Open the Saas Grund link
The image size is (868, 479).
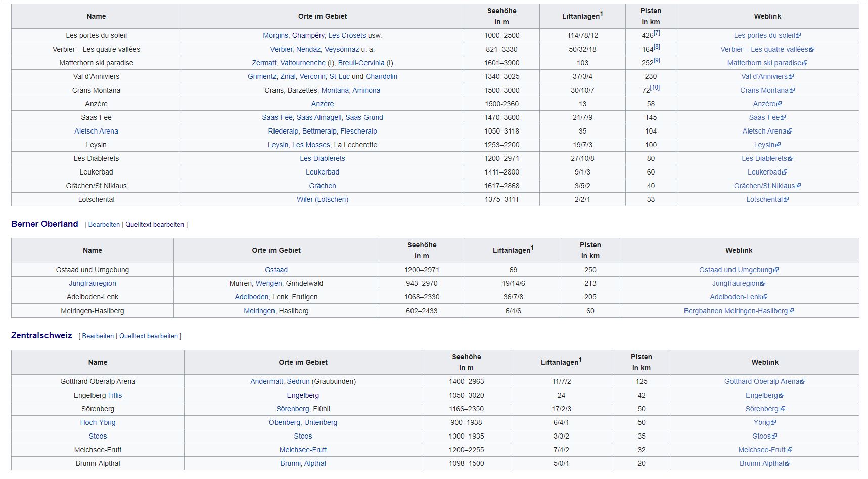364,117
